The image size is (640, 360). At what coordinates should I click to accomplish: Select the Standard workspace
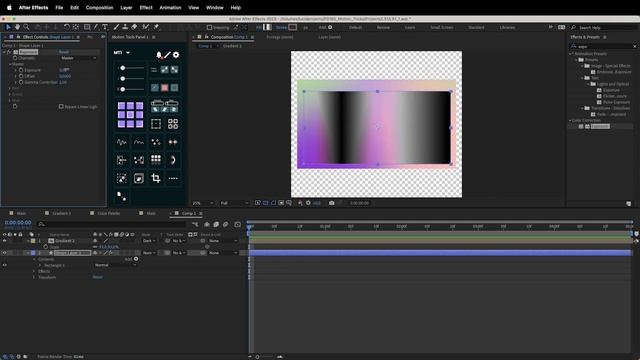pyautogui.click(x=476, y=27)
